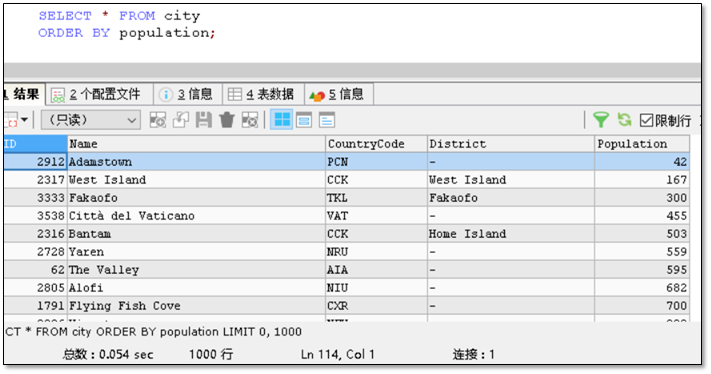This screenshot has width=711, height=374.
Task: Sort by the CountryCode column header
Action: coord(376,144)
